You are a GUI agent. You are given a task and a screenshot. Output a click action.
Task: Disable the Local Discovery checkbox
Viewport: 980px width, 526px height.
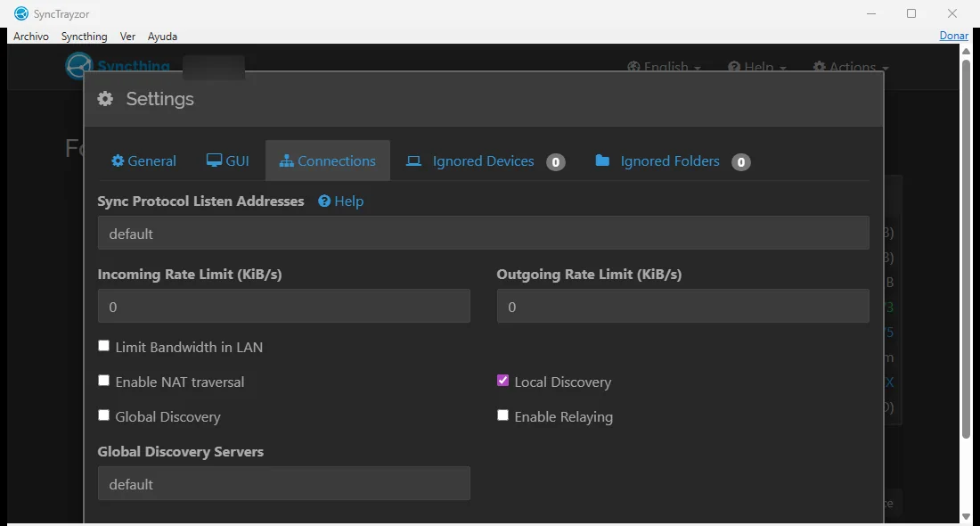click(x=502, y=381)
